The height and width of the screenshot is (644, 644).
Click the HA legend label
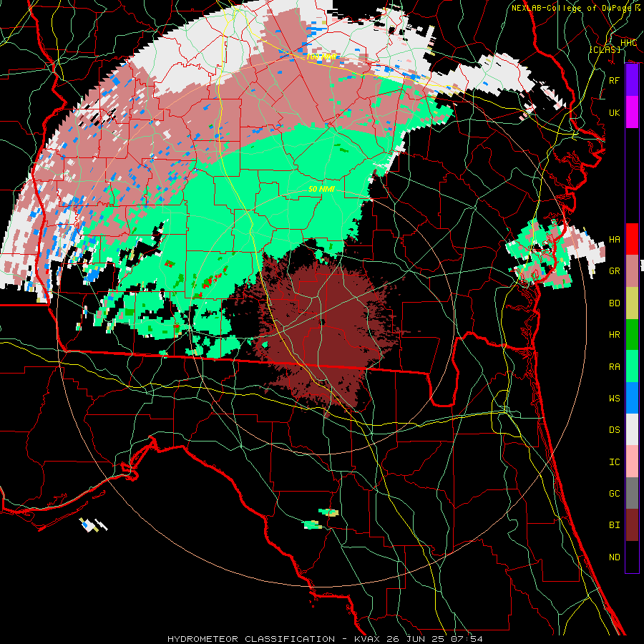click(x=615, y=240)
